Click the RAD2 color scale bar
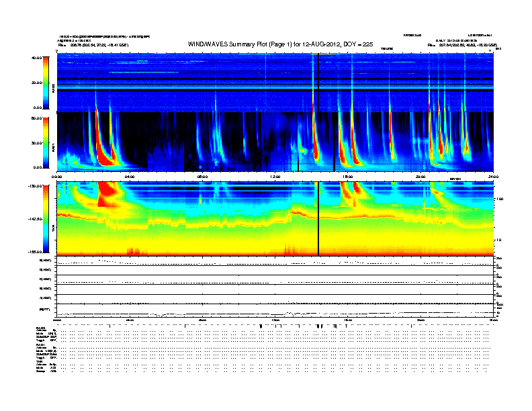This screenshot has height=411, width=532. [46, 83]
